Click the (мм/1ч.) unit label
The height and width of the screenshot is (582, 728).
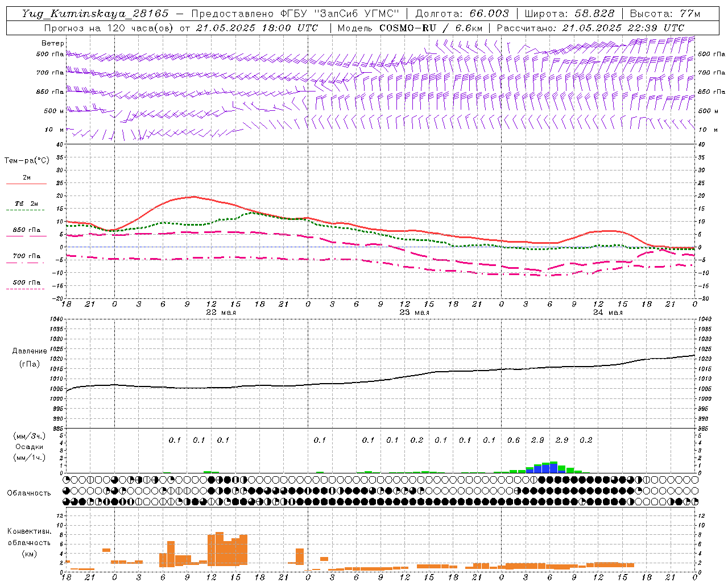coord(29,458)
